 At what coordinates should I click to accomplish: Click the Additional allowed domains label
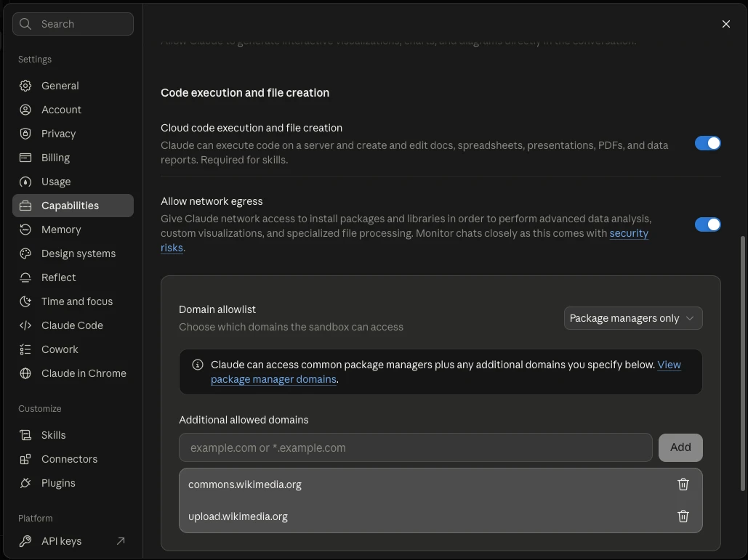[x=244, y=420]
